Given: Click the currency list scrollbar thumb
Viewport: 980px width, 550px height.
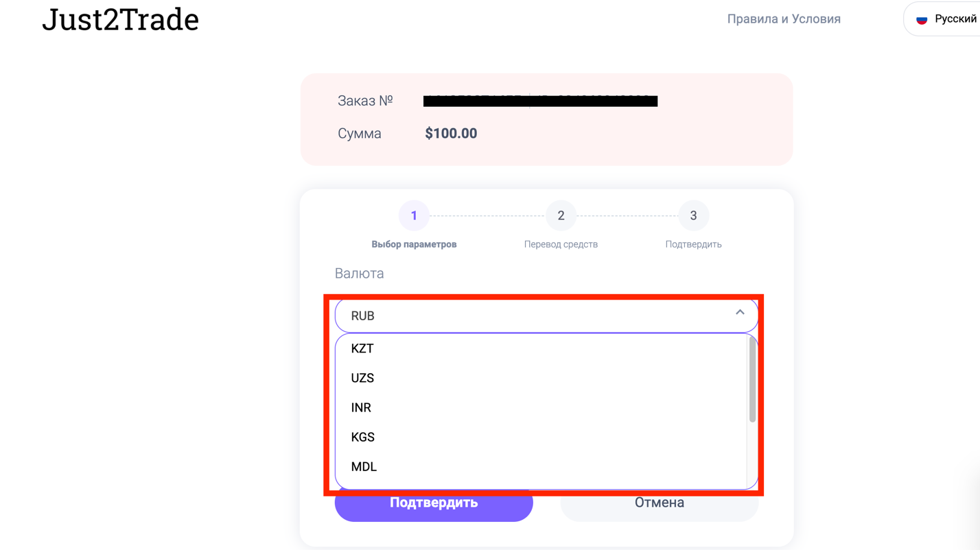Looking at the screenshot, I should coord(752,381).
